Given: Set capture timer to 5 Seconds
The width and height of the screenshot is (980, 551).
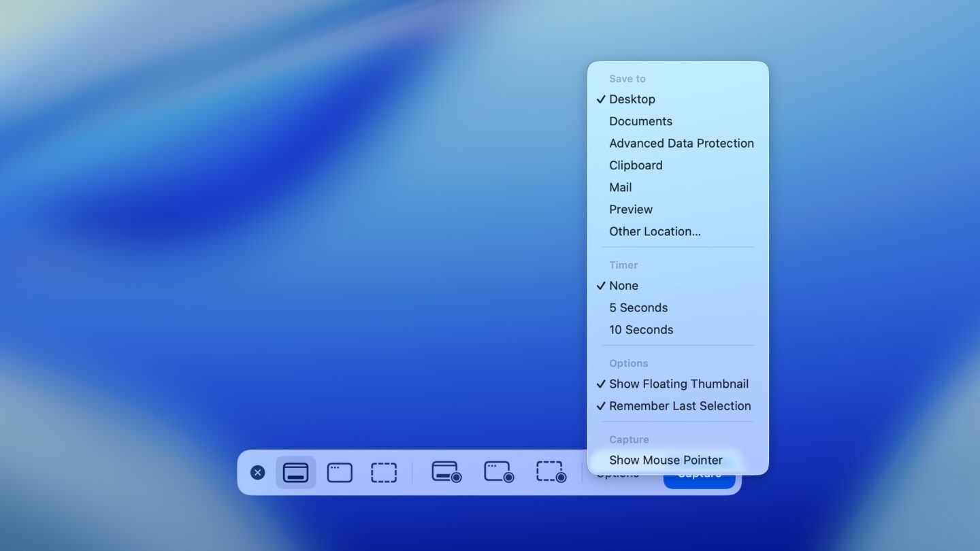Looking at the screenshot, I should click(638, 307).
